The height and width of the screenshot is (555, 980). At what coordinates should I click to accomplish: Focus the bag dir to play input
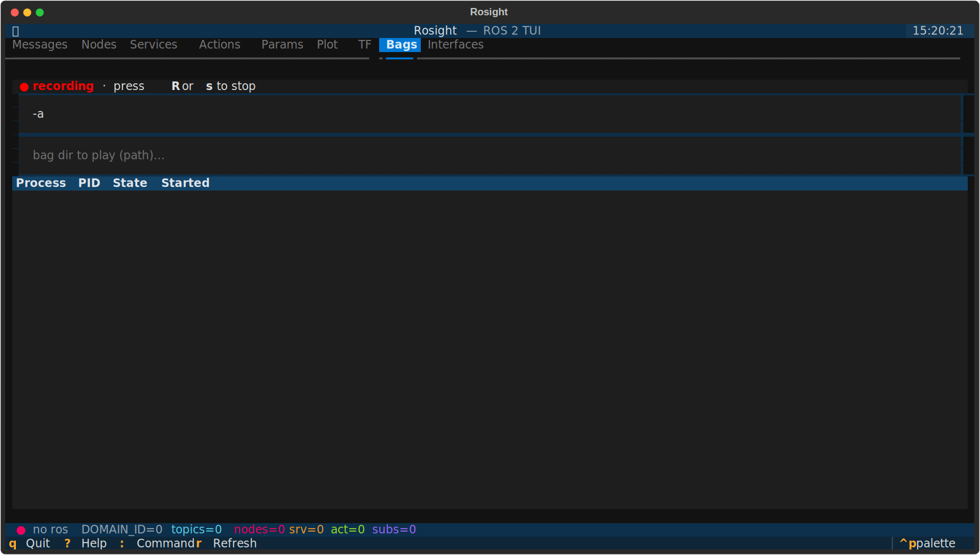click(x=490, y=156)
